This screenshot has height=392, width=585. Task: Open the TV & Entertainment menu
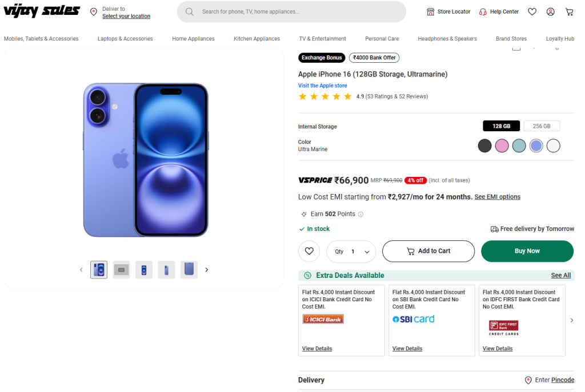(x=322, y=39)
